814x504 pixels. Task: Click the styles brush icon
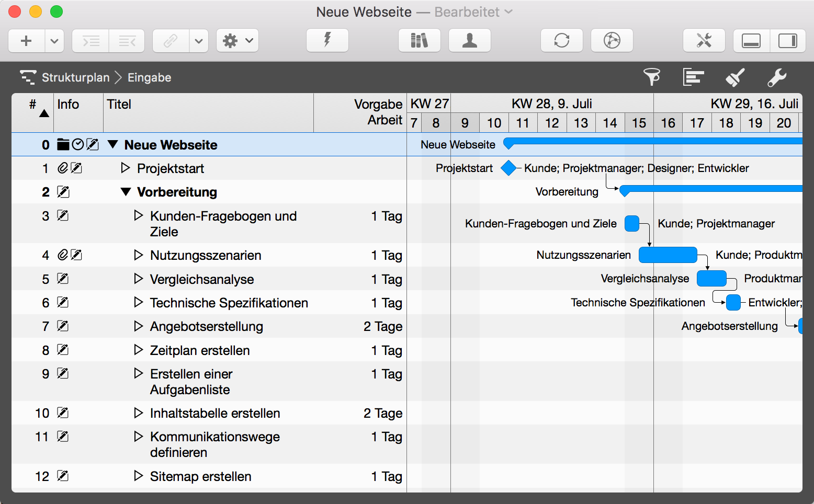[736, 77]
